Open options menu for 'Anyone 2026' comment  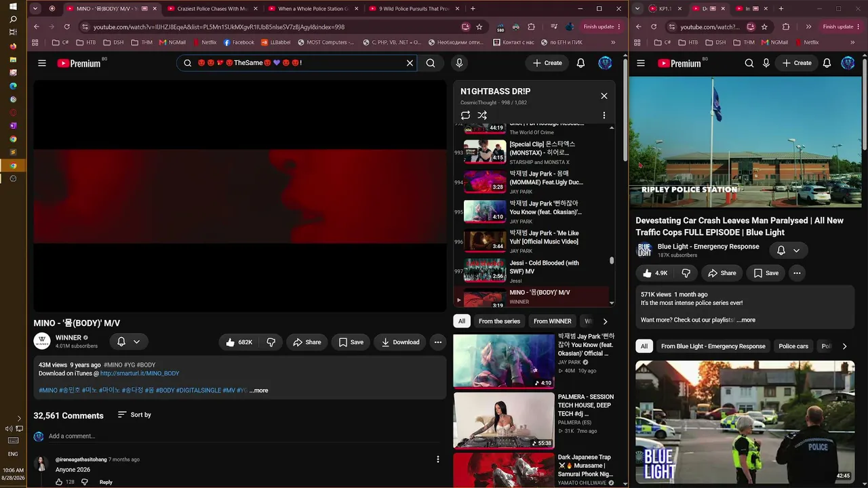[x=438, y=460]
